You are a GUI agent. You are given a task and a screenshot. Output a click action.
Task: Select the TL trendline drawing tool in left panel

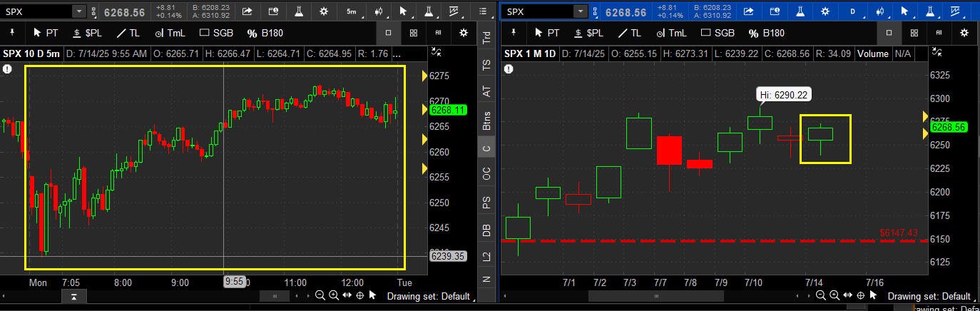point(129,33)
